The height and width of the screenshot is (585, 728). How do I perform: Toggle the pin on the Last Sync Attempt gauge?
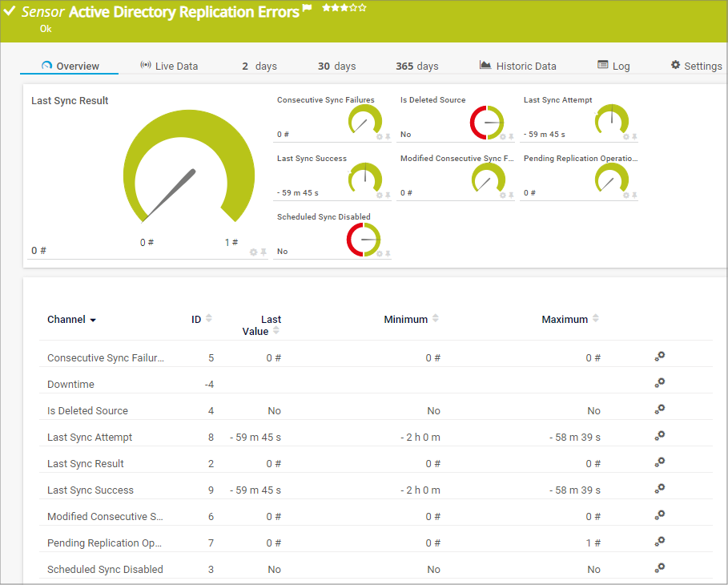[634, 136]
